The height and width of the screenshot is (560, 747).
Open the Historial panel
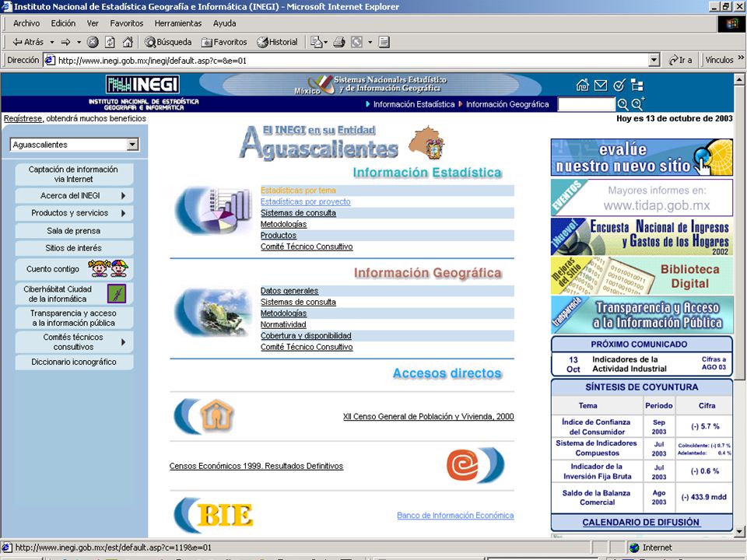click(x=277, y=42)
